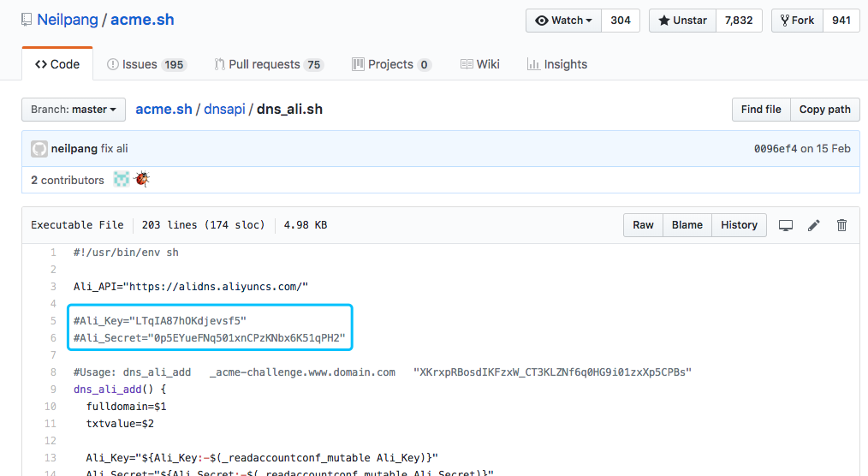Screen dimensions: 868x476
Task: Click the Raw file button
Action: pos(643,225)
